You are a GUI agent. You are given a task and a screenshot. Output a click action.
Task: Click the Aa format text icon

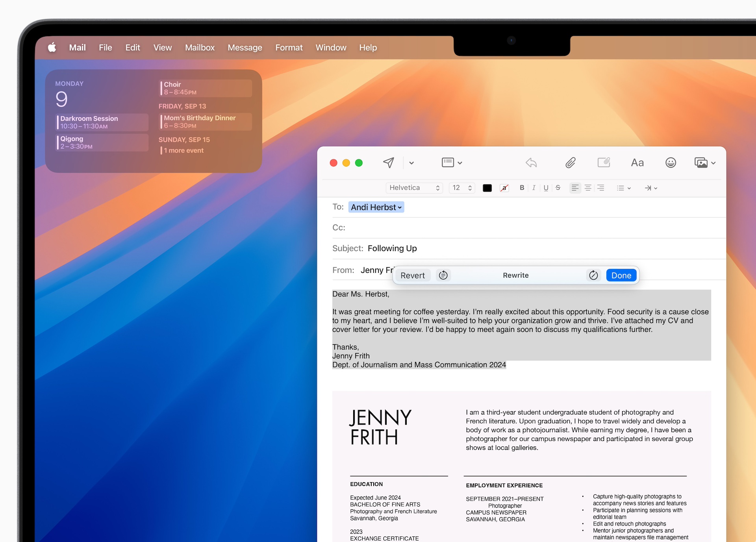click(637, 163)
